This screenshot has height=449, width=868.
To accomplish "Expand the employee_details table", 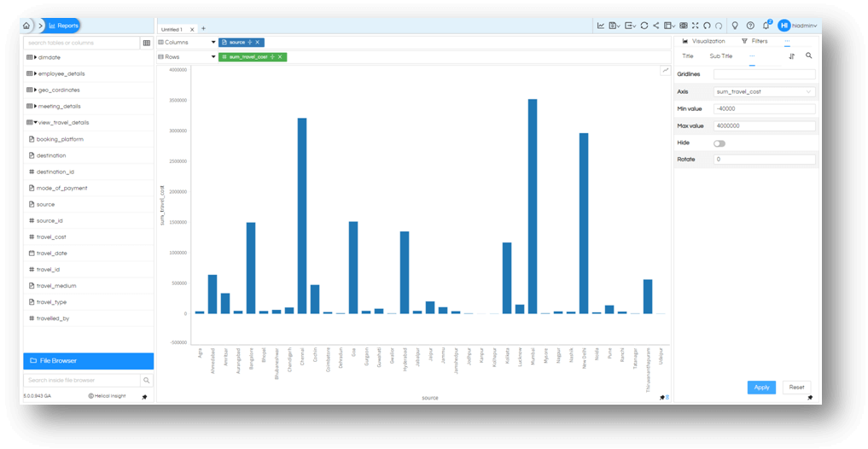I will [36, 73].
